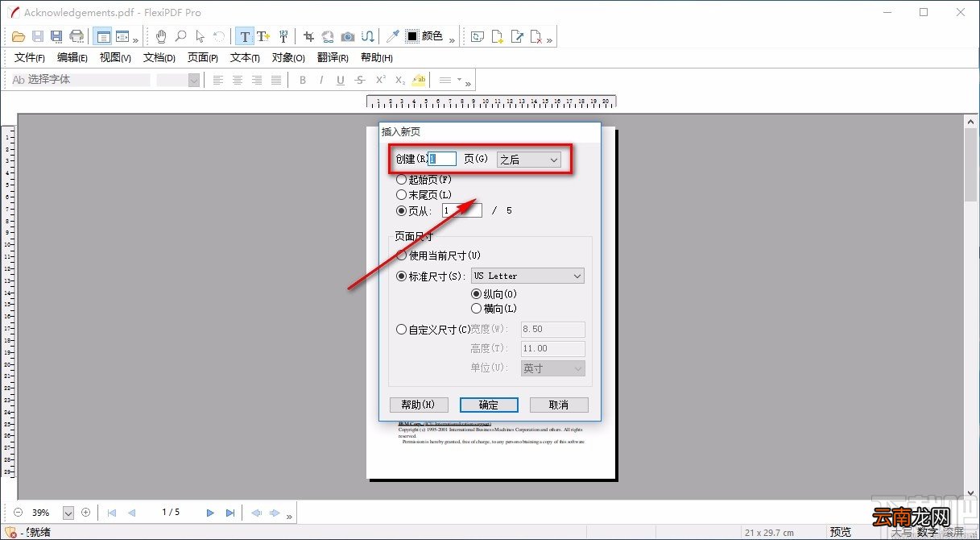980x540 pixels.
Task: Select the numbered text tool icon
Action: coord(283,36)
